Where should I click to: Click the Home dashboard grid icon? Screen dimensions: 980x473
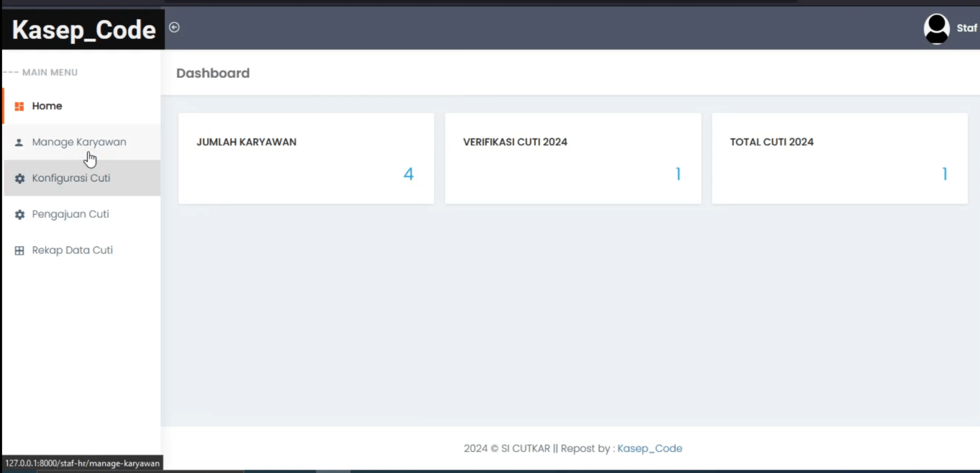[19, 106]
